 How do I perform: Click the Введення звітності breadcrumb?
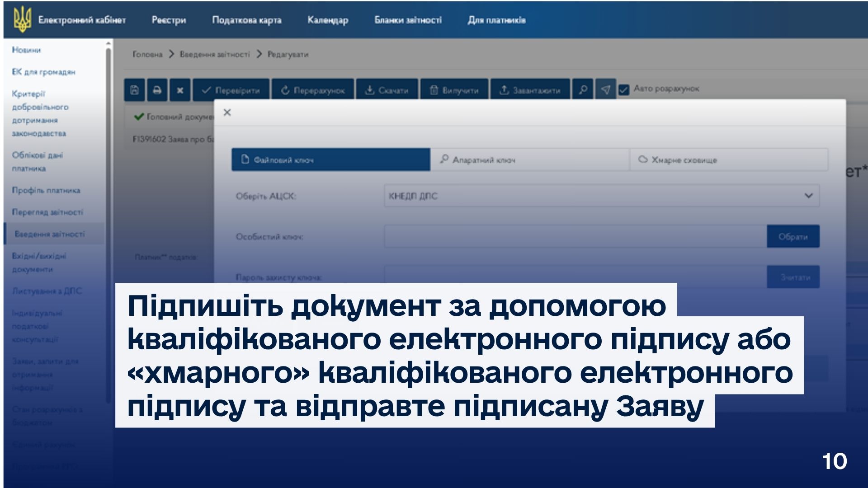[215, 54]
